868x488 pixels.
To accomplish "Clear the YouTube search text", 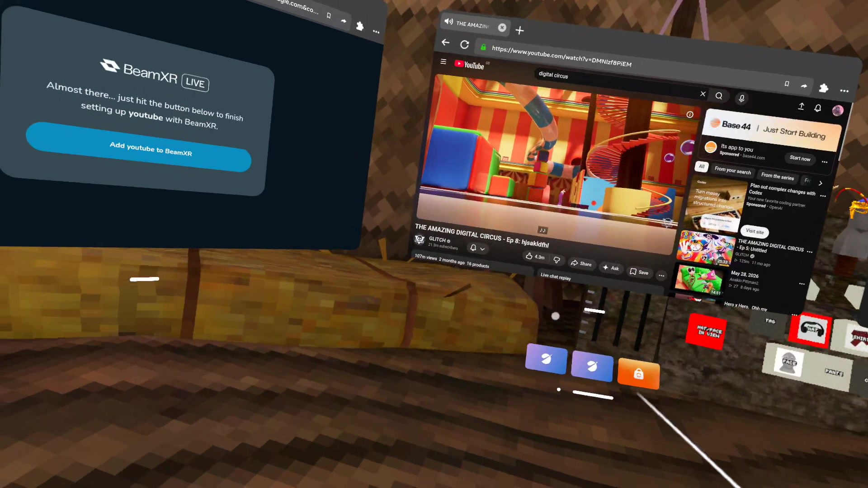I will coord(703,94).
